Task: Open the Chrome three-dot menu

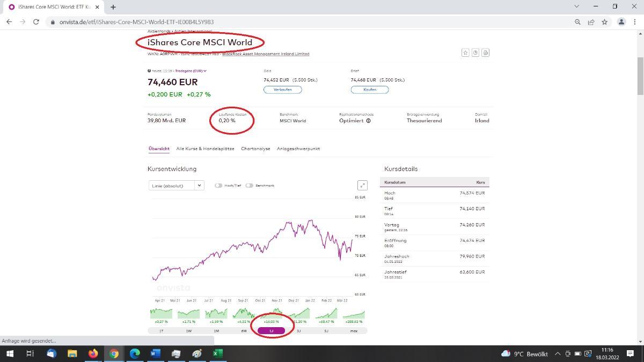Action: tap(635, 22)
